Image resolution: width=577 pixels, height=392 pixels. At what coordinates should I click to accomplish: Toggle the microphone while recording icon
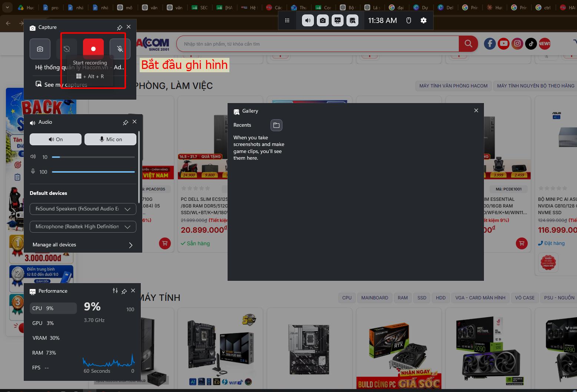coord(120,49)
